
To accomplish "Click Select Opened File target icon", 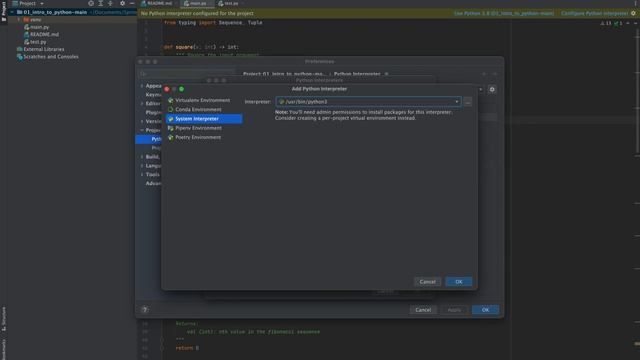I will click(x=91, y=3).
